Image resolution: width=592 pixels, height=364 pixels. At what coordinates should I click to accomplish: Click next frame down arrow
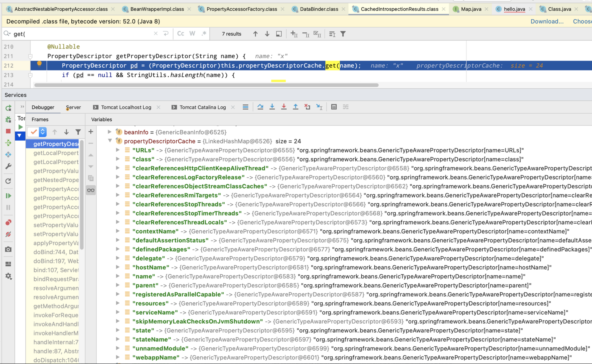66,132
